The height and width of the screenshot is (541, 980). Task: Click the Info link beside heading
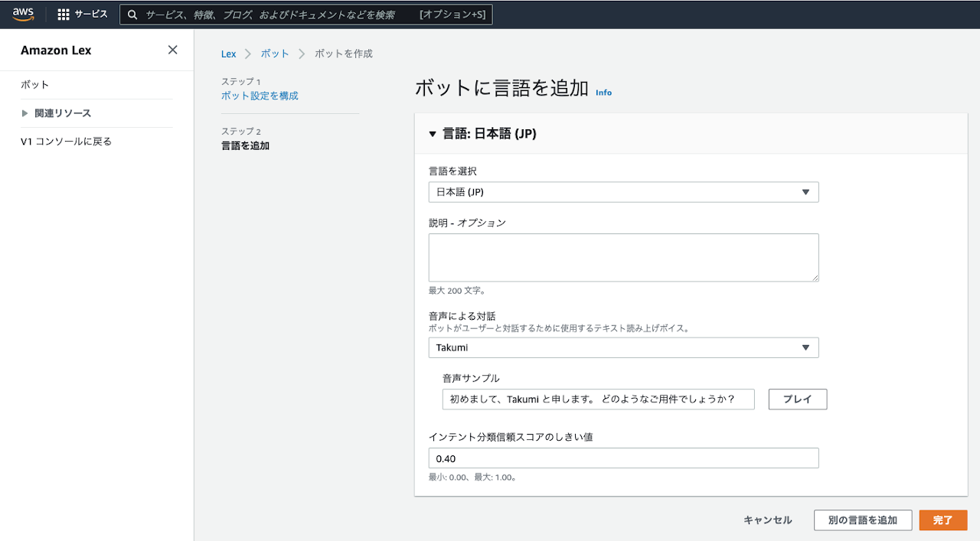tap(604, 93)
